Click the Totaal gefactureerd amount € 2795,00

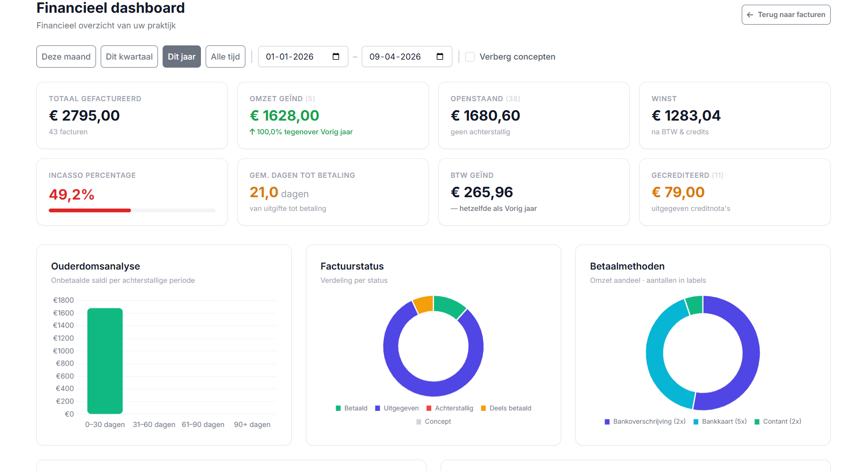84,115
